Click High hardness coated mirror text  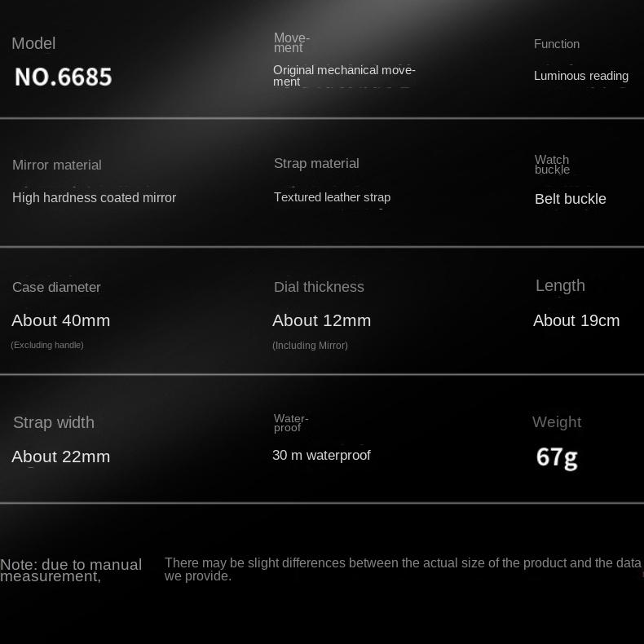coord(94,197)
